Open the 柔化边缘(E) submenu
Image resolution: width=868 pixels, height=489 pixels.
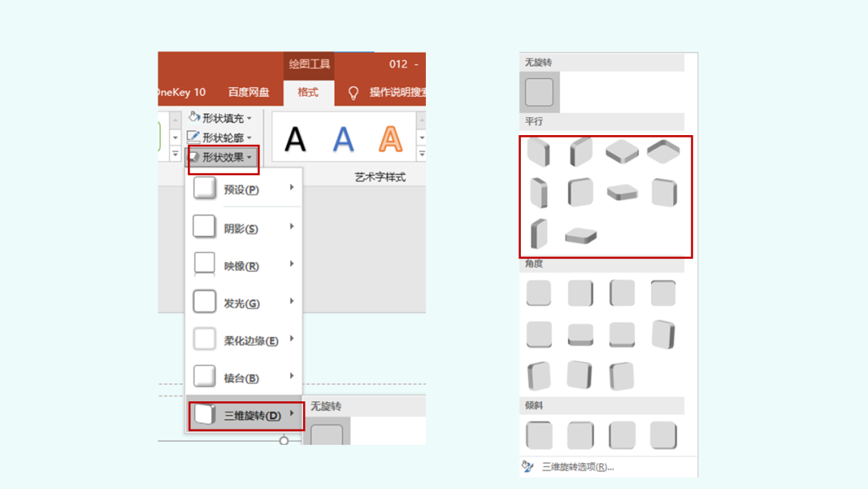pos(244,340)
